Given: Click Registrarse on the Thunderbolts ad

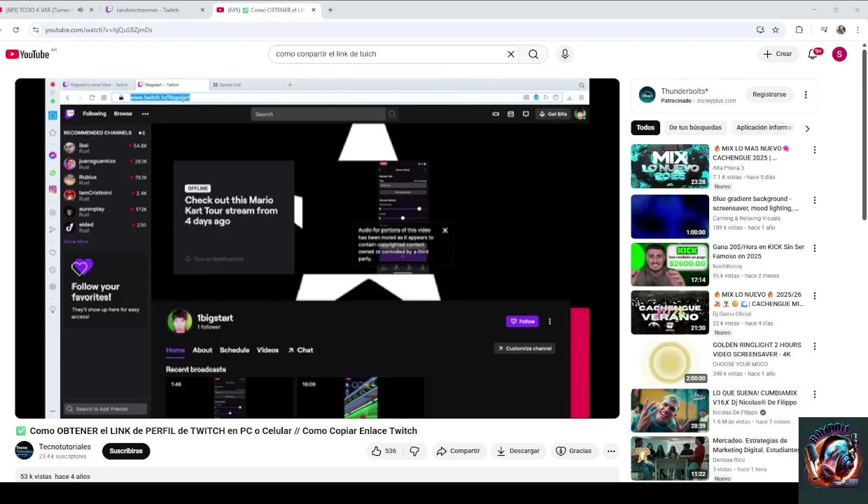Looking at the screenshot, I should click(769, 94).
